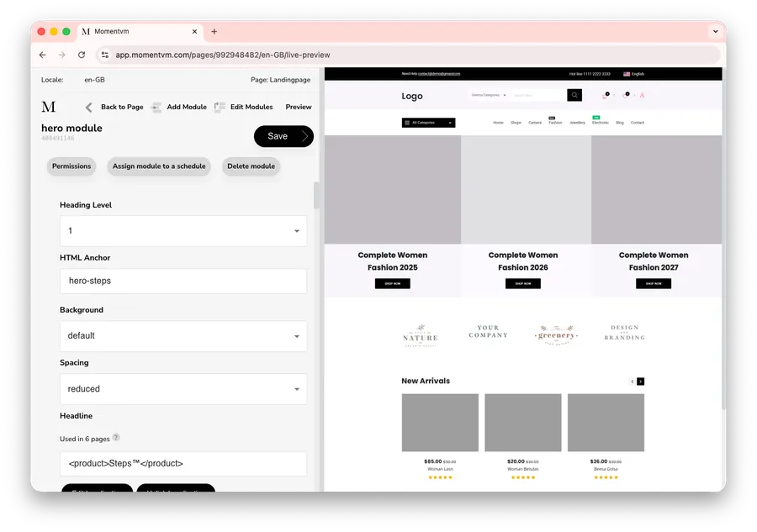Viewport: 757px width, 532px height.
Task: Save the hero module
Action: point(283,136)
